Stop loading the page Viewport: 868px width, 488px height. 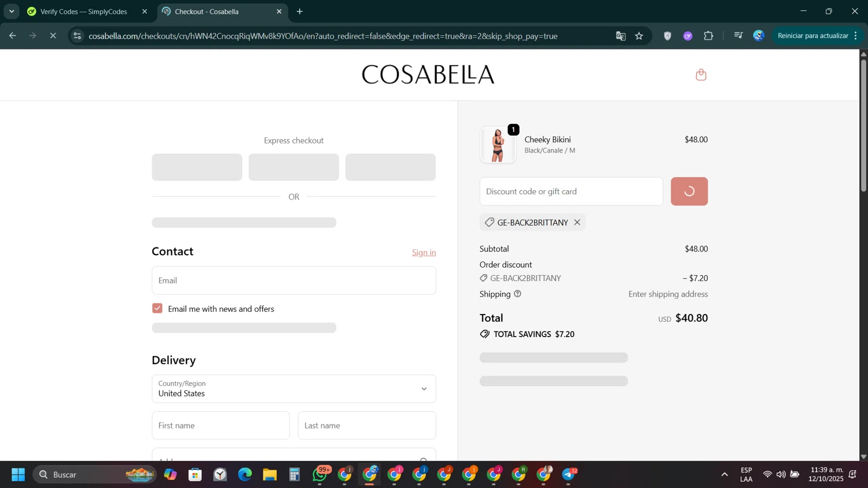coord(53,36)
